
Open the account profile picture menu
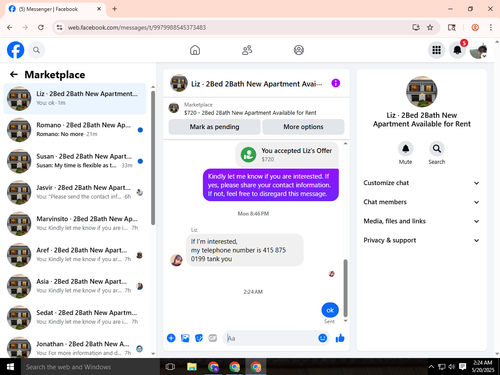point(478,50)
